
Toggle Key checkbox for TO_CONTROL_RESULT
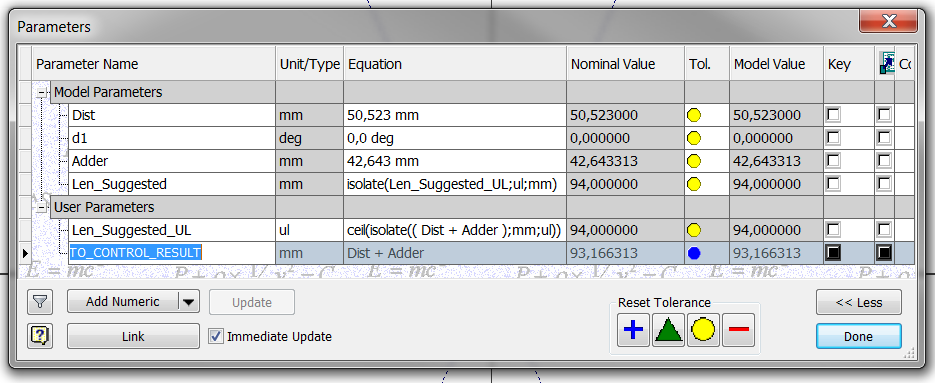pos(833,253)
